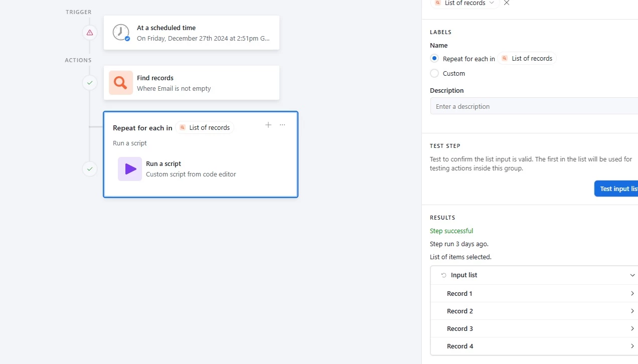Expand Record 1 details
Image resolution: width=638 pixels, height=364 pixels.
click(632, 294)
